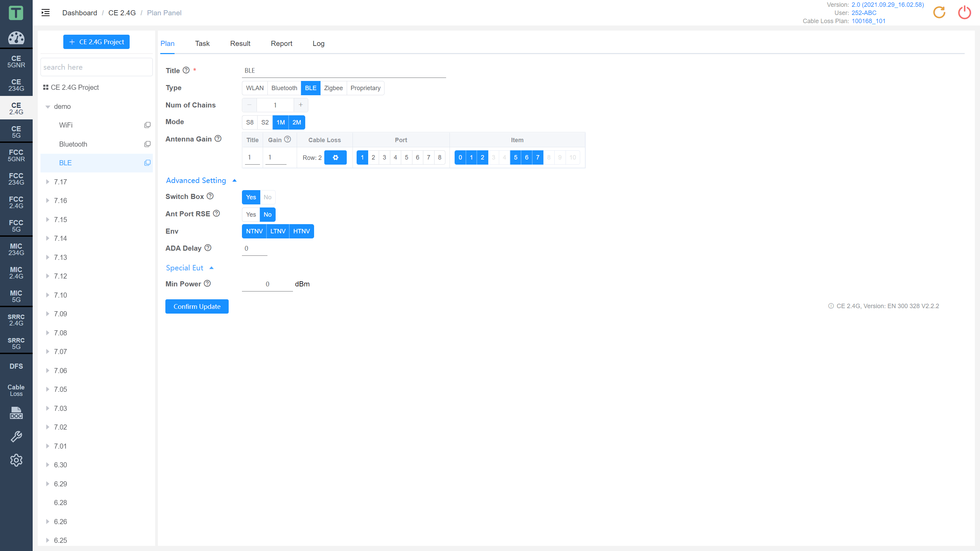The width and height of the screenshot is (980, 551).
Task: Open the FCC 5GNR sidebar section
Action: 16,155
